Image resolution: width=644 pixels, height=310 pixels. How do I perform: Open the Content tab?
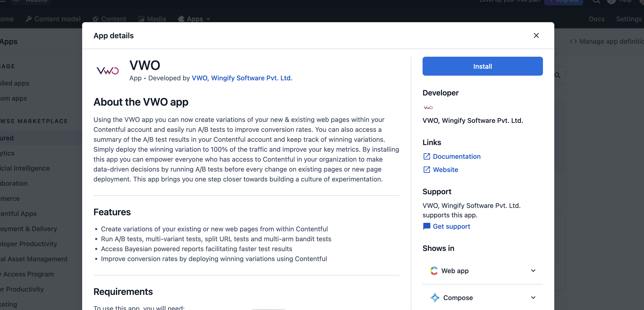click(x=109, y=19)
